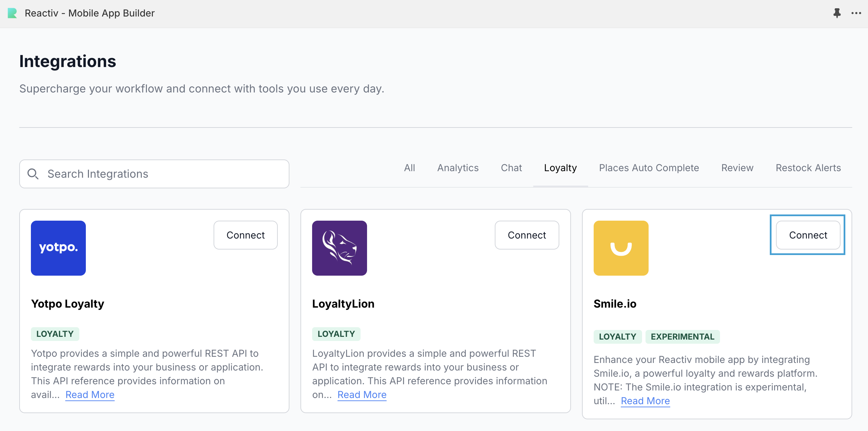Click the LoyaltyLion lion logo

(x=339, y=248)
